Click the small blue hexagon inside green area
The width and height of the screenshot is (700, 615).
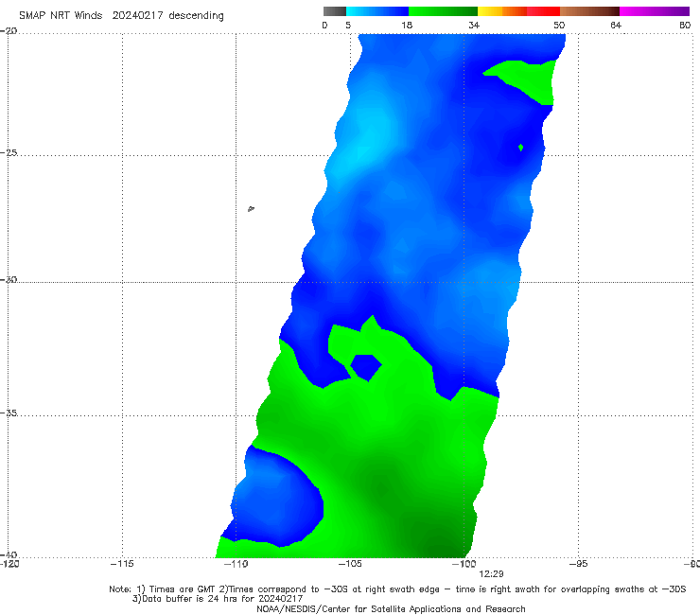coord(366,367)
